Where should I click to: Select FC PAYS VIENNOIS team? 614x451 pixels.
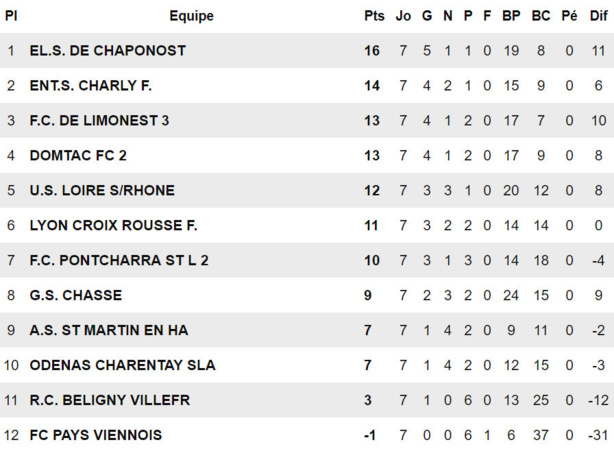(x=96, y=436)
